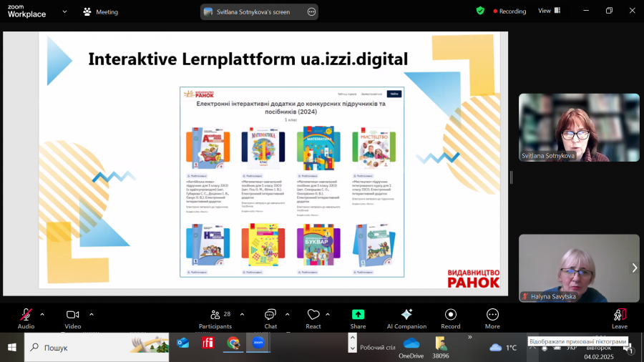Expand chat options caret
This screenshot has width=644, height=362.
288,315
